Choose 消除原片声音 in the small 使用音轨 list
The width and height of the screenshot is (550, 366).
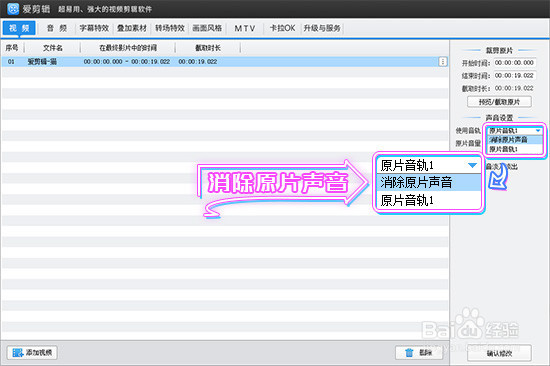(515, 140)
